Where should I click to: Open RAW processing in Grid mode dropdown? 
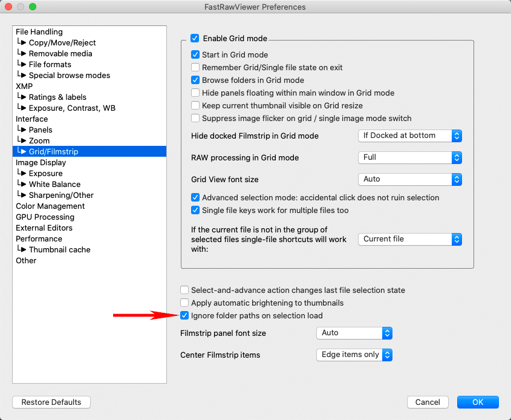click(x=410, y=157)
